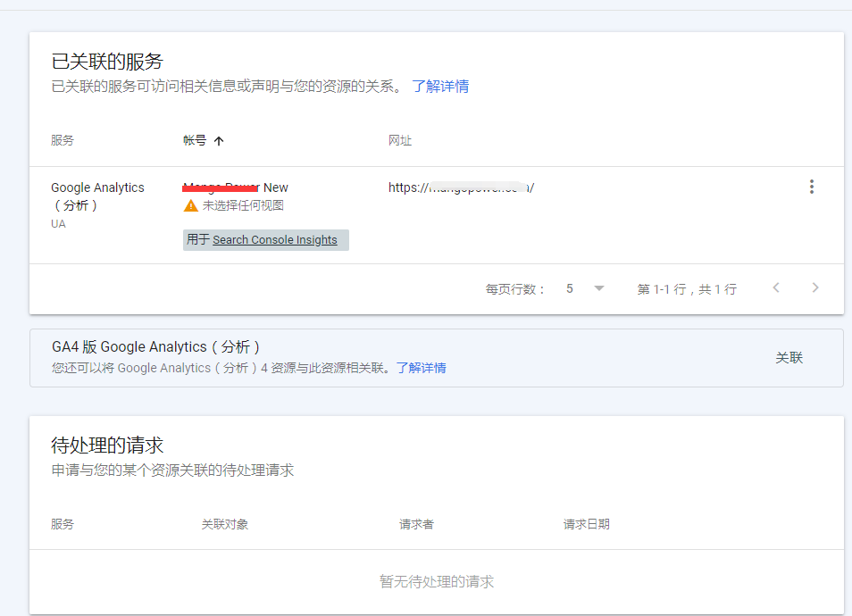Click the 用于 Search Console Insights chip

(265, 239)
